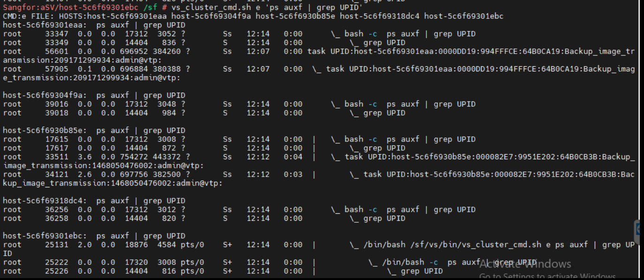Click the TeamViewer side panel tab
This screenshot has height=280, width=644.
tap(640, 229)
